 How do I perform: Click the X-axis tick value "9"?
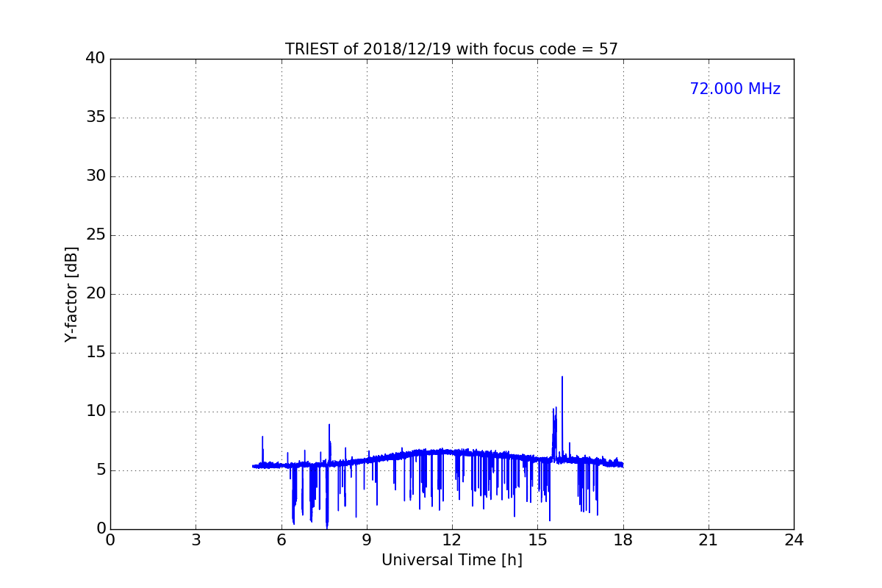click(367, 540)
